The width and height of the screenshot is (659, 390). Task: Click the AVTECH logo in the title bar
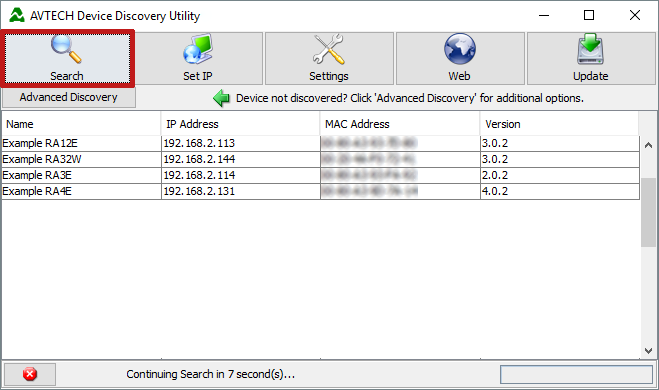[x=17, y=16]
